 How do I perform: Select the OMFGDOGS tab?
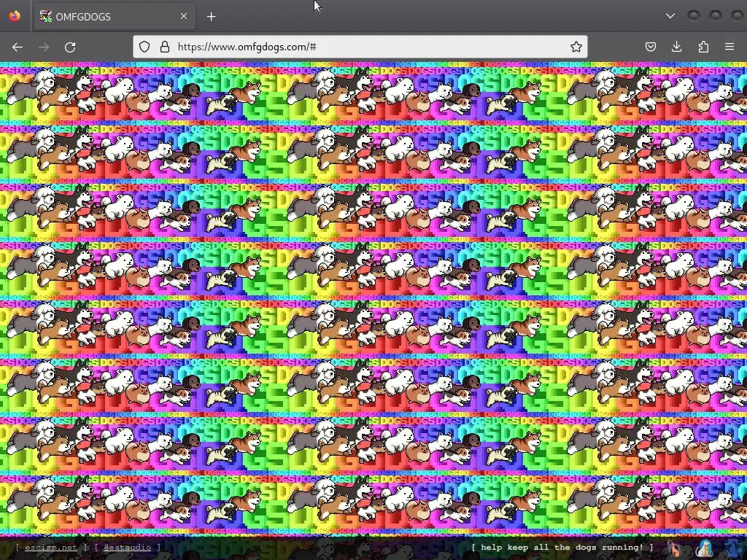tap(115, 17)
